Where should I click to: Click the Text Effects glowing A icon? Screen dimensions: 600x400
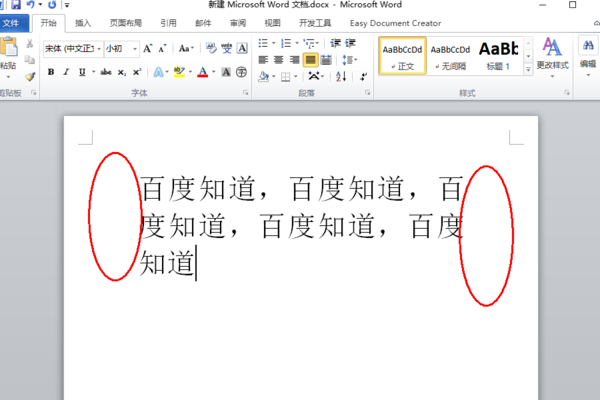[158, 72]
